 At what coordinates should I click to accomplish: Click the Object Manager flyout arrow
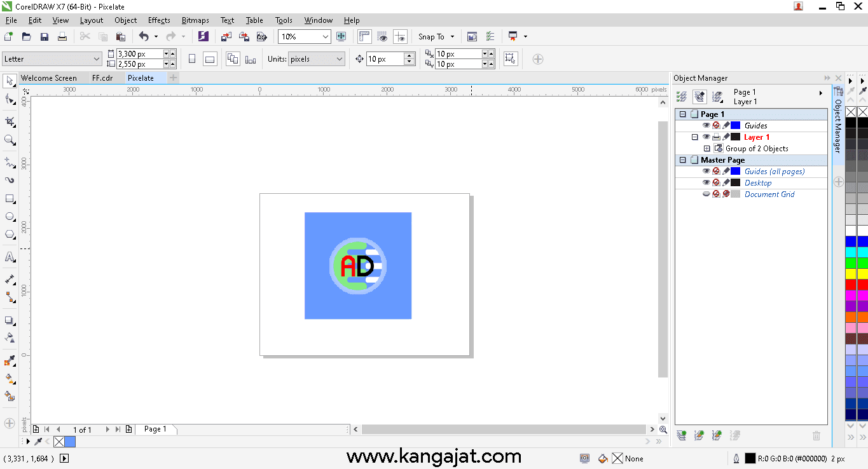(821, 93)
